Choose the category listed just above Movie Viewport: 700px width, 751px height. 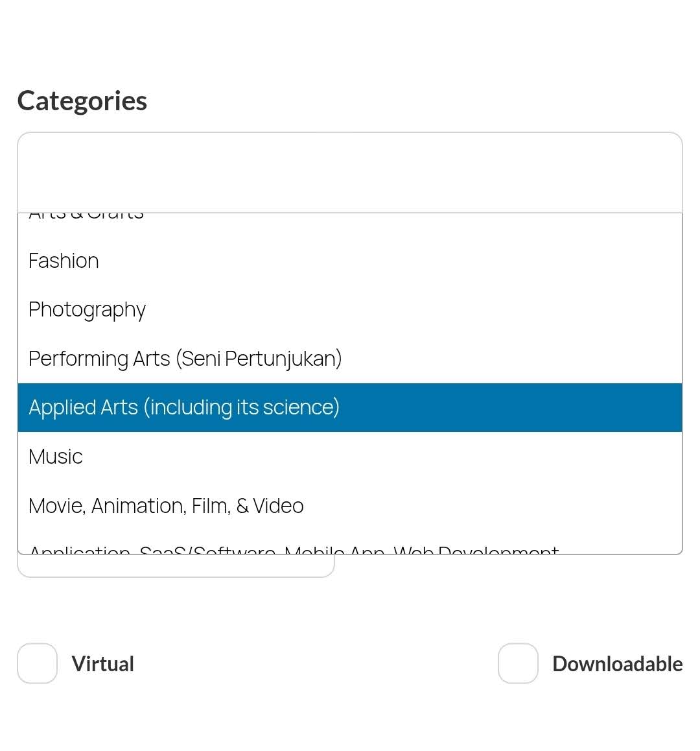(56, 457)
